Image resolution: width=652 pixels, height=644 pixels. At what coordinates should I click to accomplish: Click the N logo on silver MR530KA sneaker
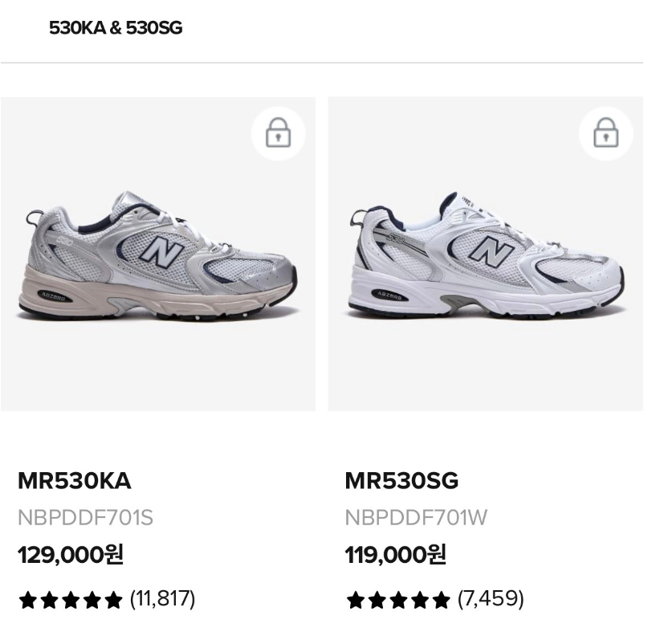tap(163, 252)
